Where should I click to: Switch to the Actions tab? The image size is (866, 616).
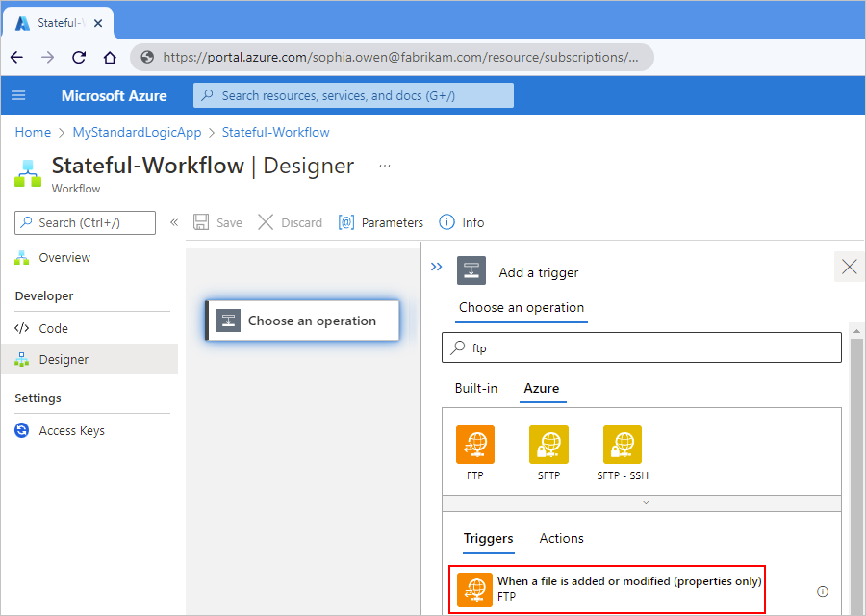(561, 538)
